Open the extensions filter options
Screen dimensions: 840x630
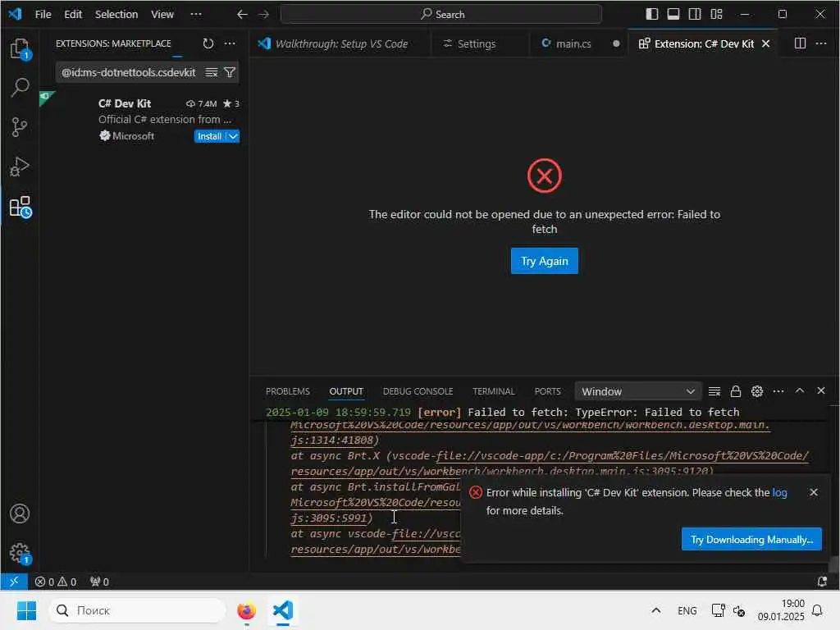click(x=230, y=72)
